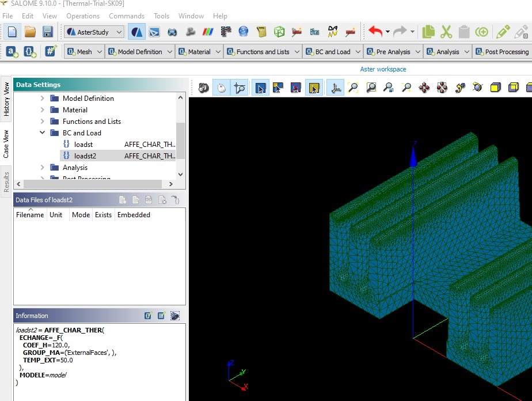Viewport: 532px width, 401px height.
Task: Open the Undo history dropdown arrow
Action: coord(387,32)
